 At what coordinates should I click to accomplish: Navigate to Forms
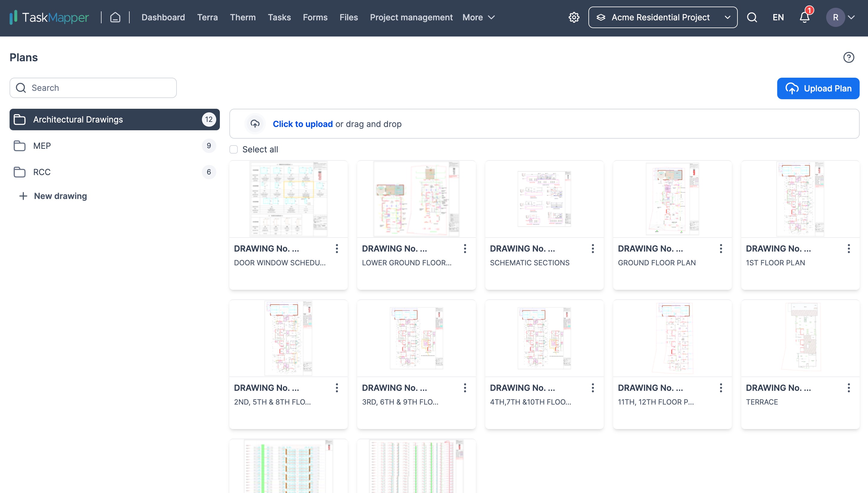coord(315,17)
